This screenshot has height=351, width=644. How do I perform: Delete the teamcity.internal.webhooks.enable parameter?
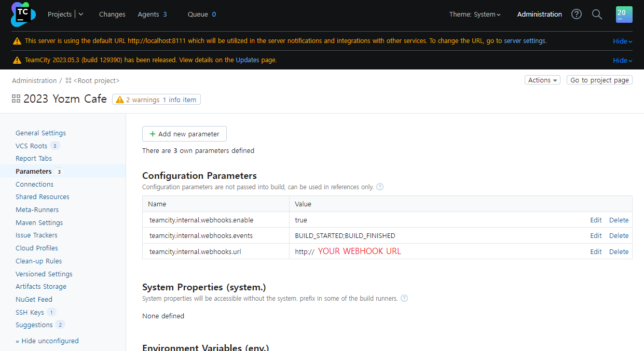pyautogui.click(x=619, y=220)
